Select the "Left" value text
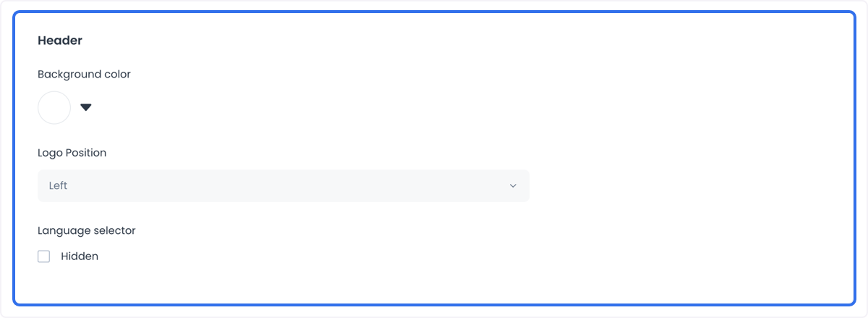The image size is (868, 318). [58, 186]
